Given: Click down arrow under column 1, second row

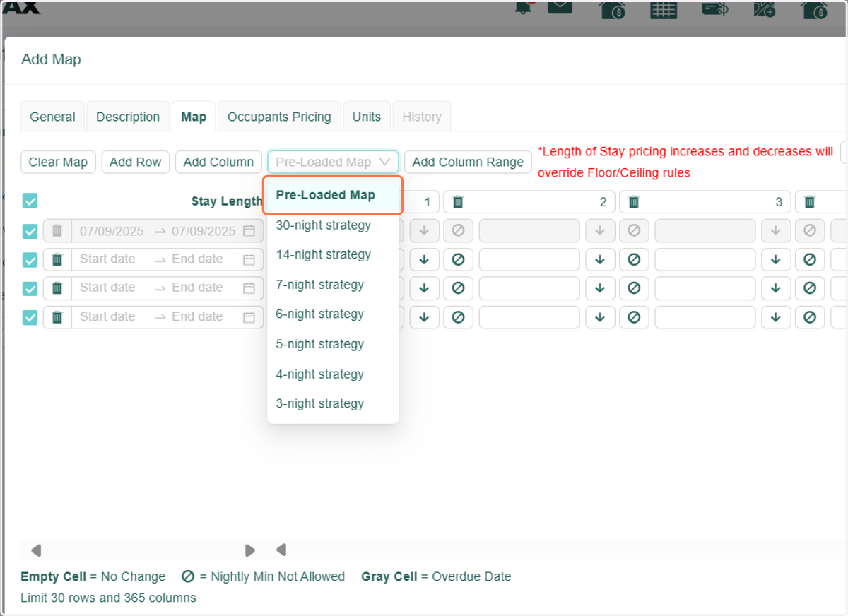Looking at the screenshot, I should coord(424,259).
